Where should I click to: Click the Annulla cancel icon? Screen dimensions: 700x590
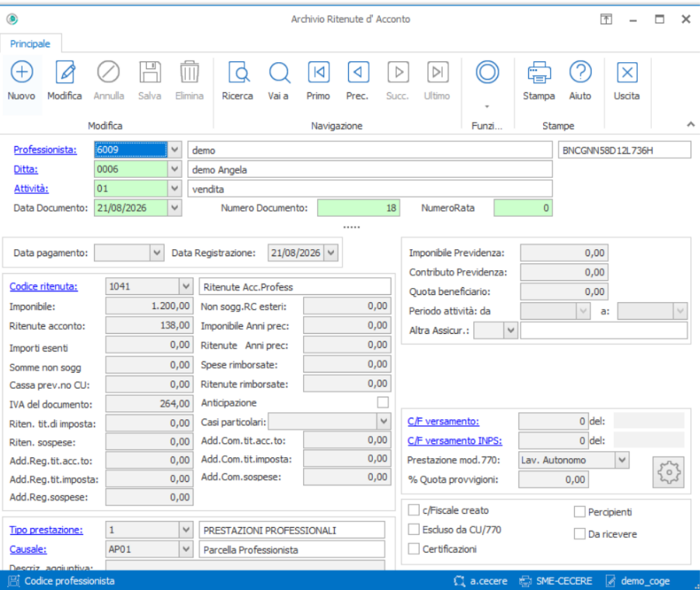pos(109,71)
